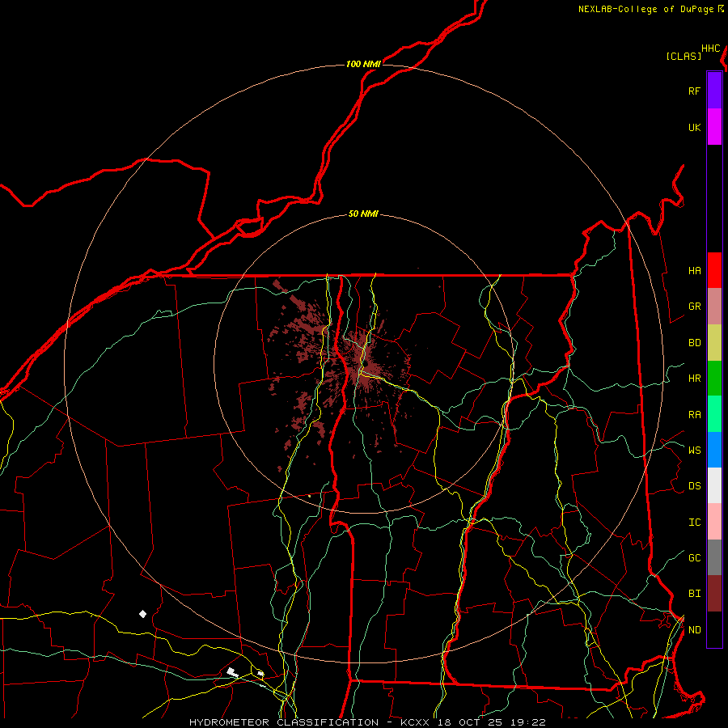
Task: Click the 50 NMI range ring label
Action: click(x=363, y=214)
